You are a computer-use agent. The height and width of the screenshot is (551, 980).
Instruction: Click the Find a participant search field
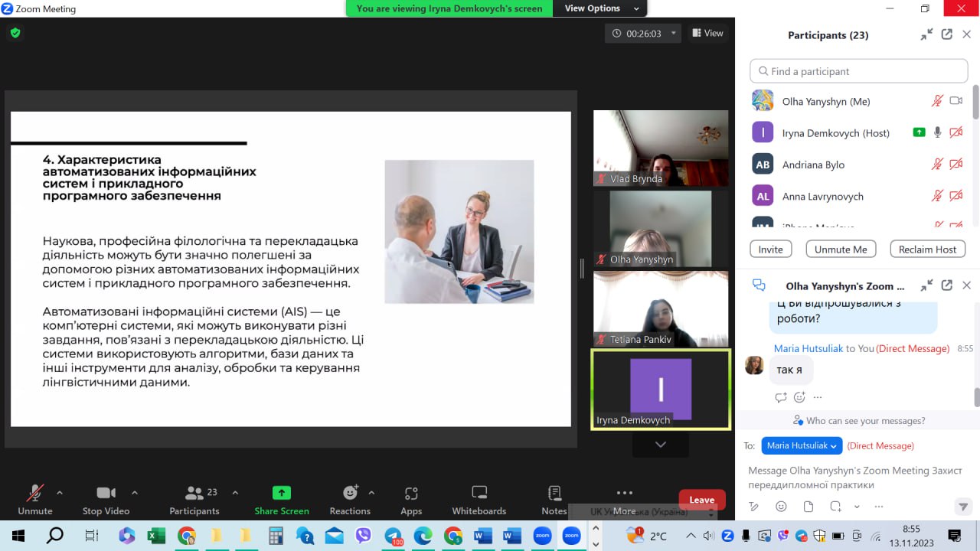858,71
